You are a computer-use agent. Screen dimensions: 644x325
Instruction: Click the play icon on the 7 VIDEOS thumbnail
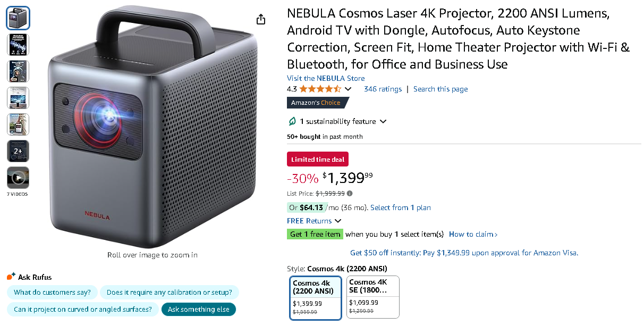[x=18, y=177]
